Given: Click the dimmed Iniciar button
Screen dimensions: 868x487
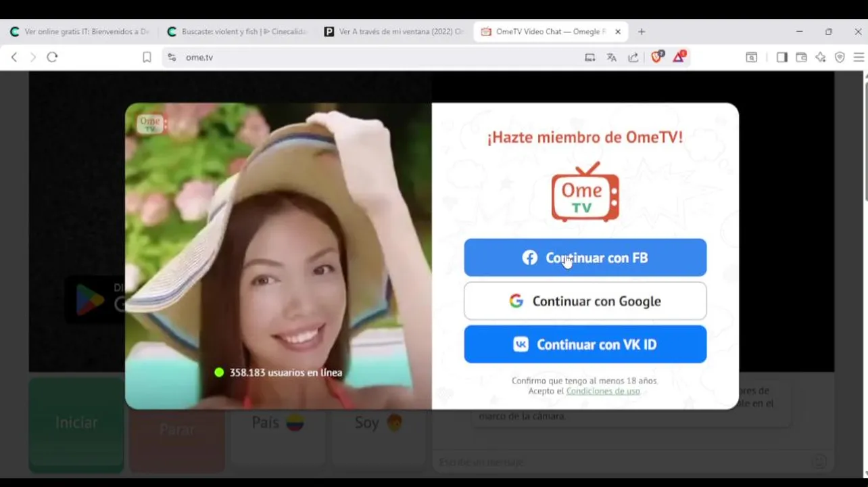Looking at the screenshot, I should 76,423.
